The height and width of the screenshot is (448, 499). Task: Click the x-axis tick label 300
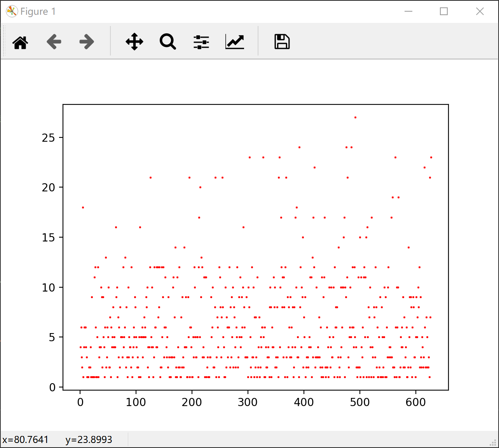(248, 402)
